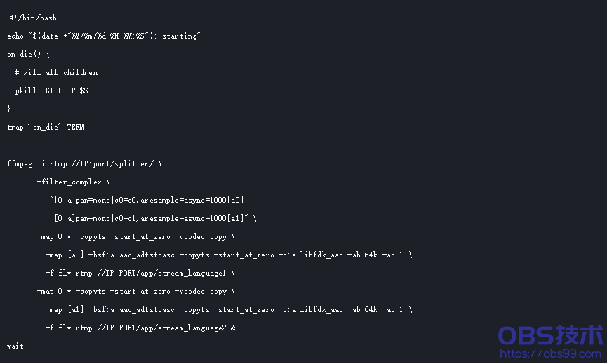Screen dimensions: 607x364
Task: Click the wait command at bottom
Action: tap(15, 346)
